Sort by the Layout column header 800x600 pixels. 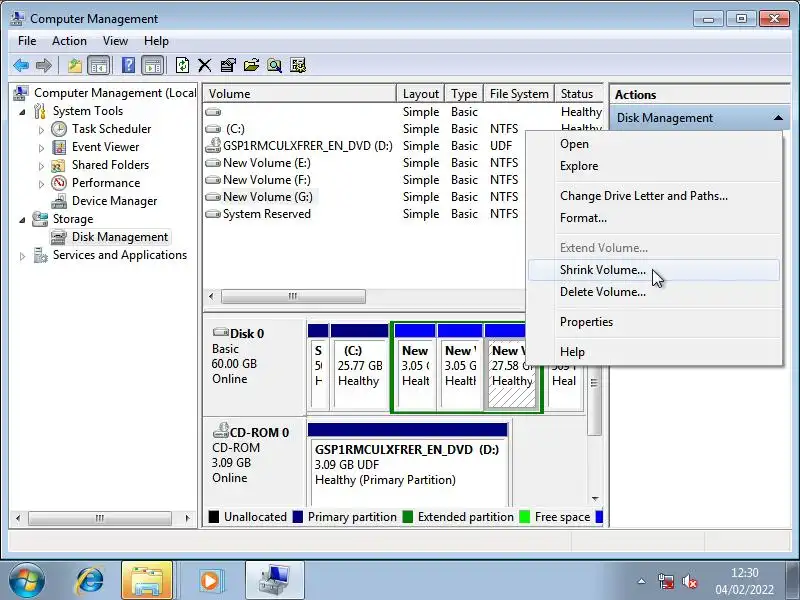pos(420,94)
